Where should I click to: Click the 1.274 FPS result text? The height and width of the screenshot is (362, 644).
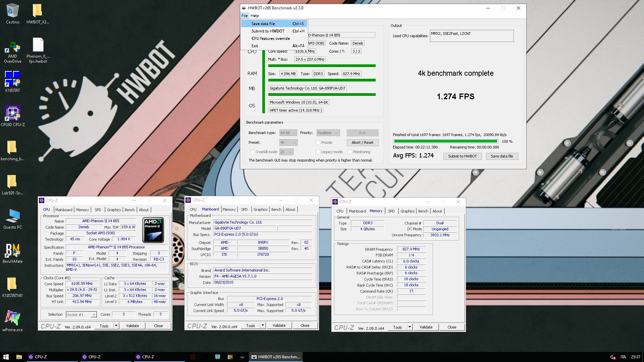click(455, 97)
